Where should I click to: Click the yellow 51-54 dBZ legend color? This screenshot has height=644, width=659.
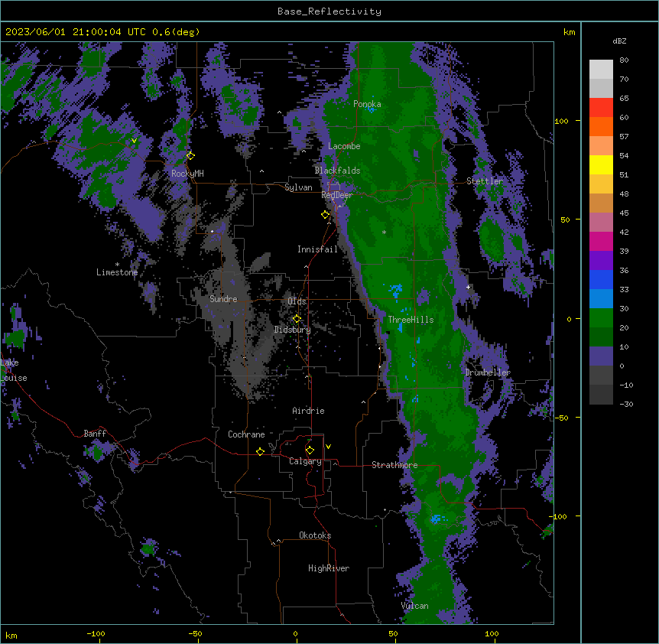pyautogui.click(x=601, y=164)
